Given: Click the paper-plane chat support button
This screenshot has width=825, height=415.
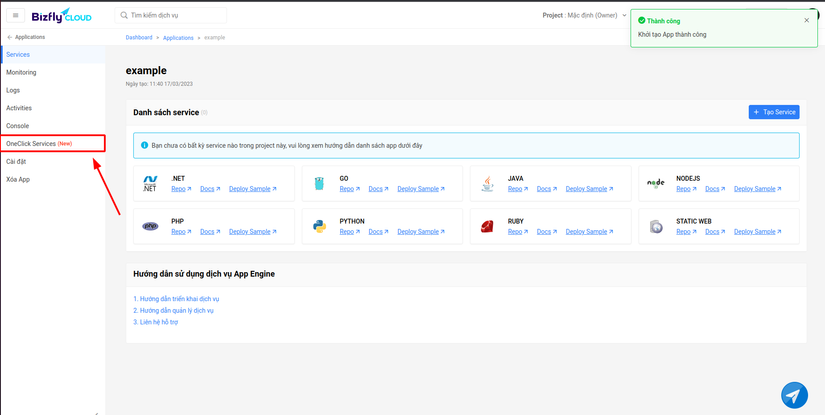Looking at the screenshot, I should [794, 395].
